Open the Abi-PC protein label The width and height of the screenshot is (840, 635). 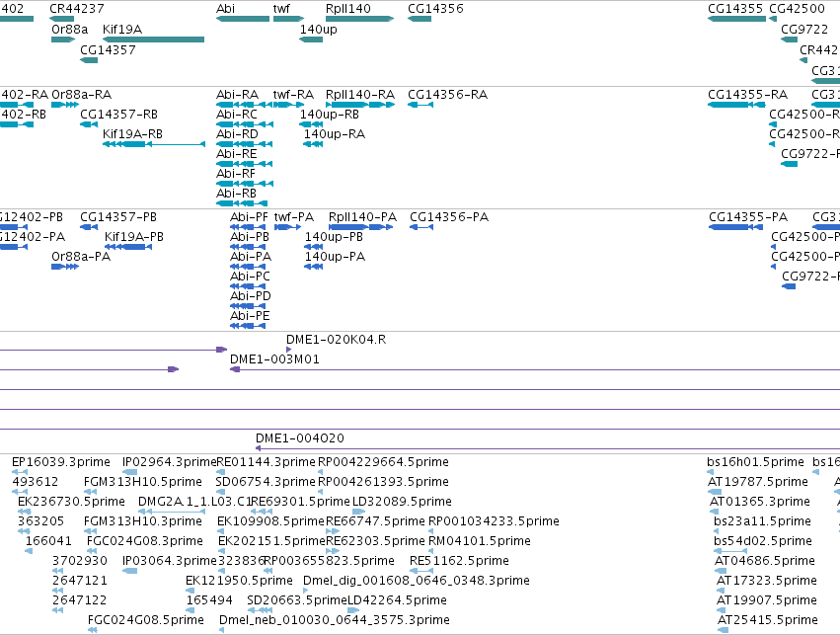click(x=250, y=278)
